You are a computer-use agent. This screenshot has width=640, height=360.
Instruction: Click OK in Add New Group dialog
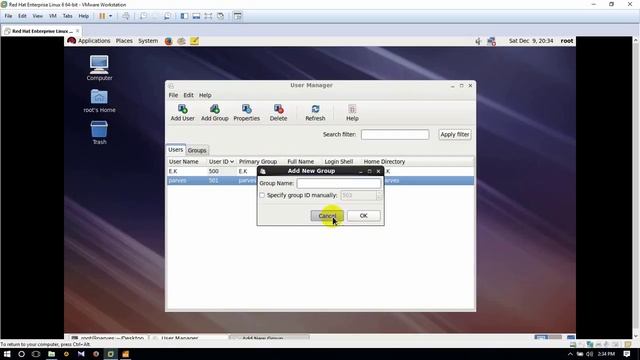point(364,216)
